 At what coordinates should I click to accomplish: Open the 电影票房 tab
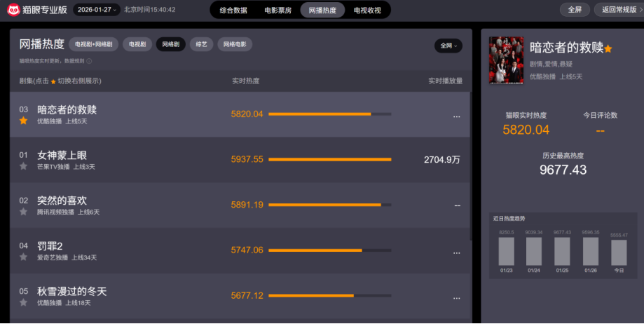(x=278, y=11)
